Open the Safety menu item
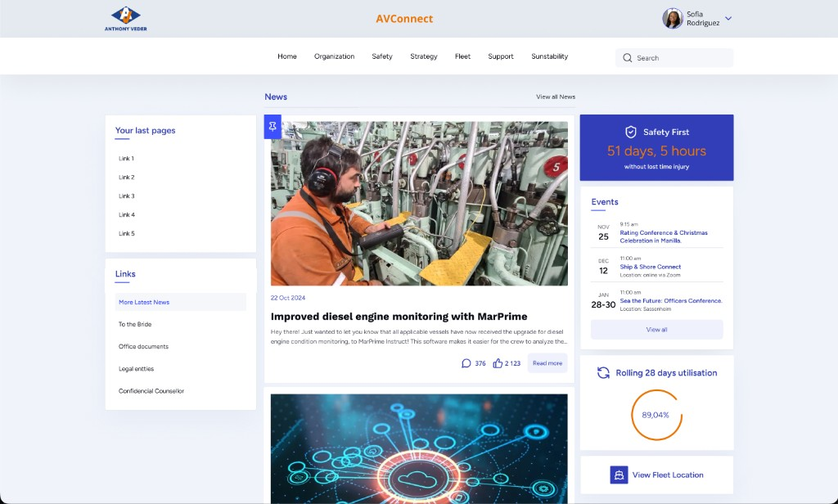The image size is (838, 504). pos(382,56)
